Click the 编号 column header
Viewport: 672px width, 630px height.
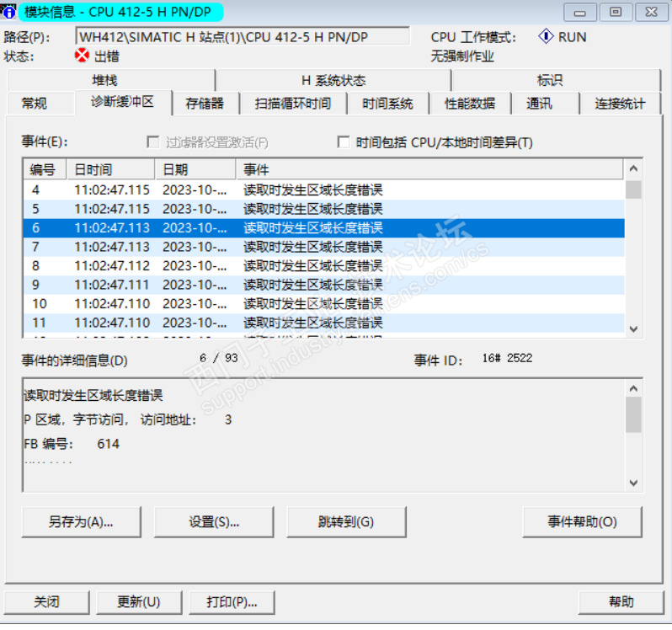tap(45, 170)
